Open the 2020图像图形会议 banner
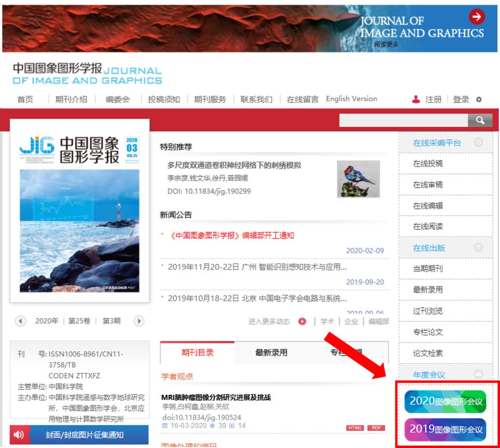 [445, 401]
